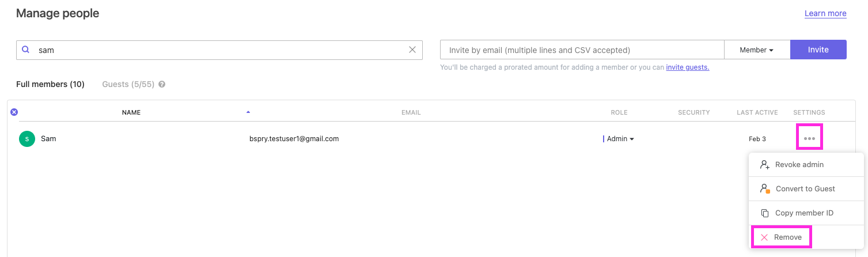Click Sam's green avatar icon
Viewport: 868px width, 257px height.
point(27,139)
